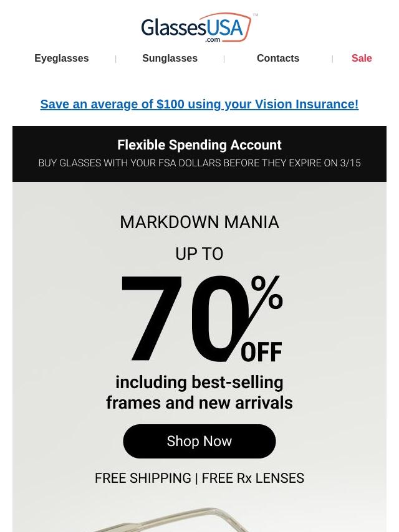Click the FREE SHIPPING text
Image resolution: width=399 pixels, height=532 pixels.
pos(143,478)
